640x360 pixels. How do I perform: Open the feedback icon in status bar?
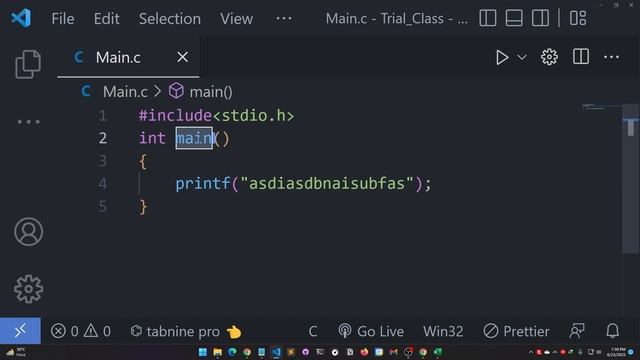(x=577, y=331)
